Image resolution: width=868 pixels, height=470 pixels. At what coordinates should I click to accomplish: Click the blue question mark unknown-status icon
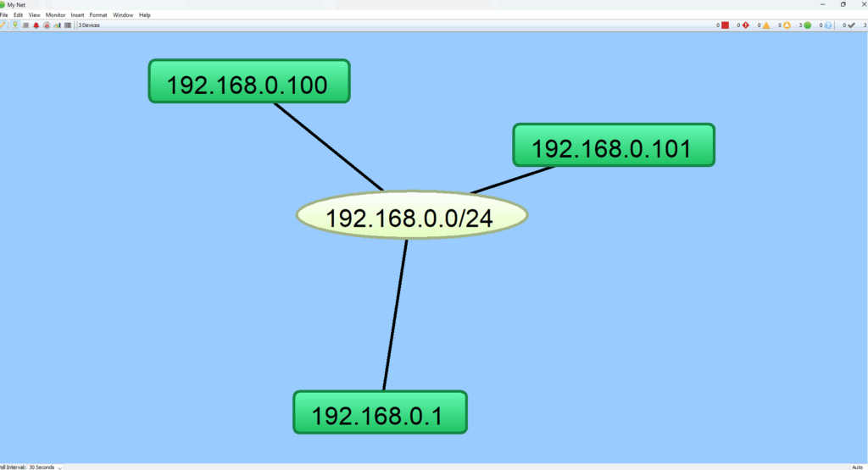[x=828, y=25]
